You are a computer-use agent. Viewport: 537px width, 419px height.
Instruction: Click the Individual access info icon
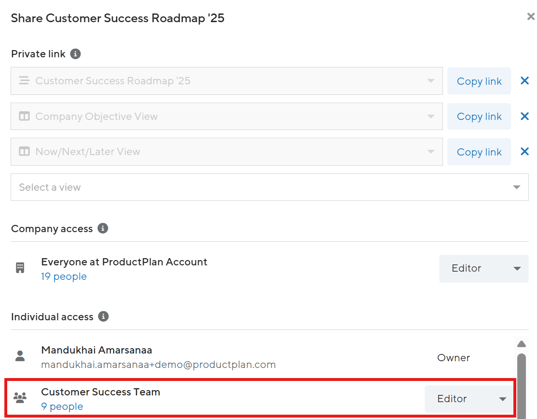[103, 316]
